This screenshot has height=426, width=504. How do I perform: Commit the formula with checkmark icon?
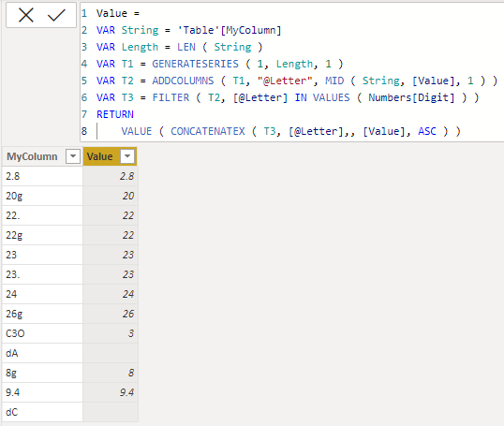(56, 15)
